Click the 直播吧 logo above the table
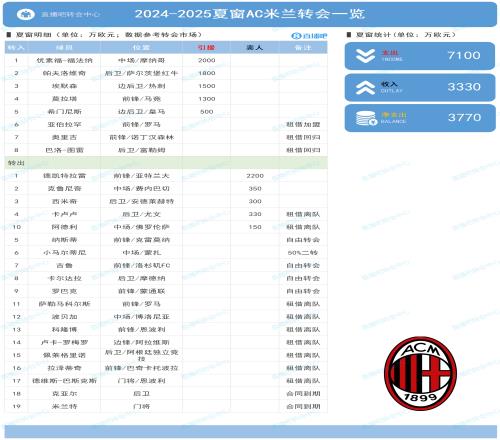 [309, 36]
